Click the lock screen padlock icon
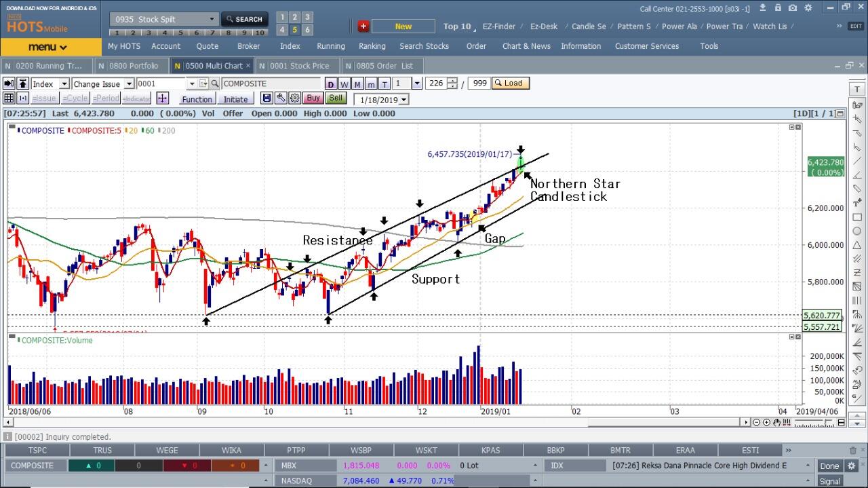The width and height of the screenshot is (868, 488). point(778,8)
